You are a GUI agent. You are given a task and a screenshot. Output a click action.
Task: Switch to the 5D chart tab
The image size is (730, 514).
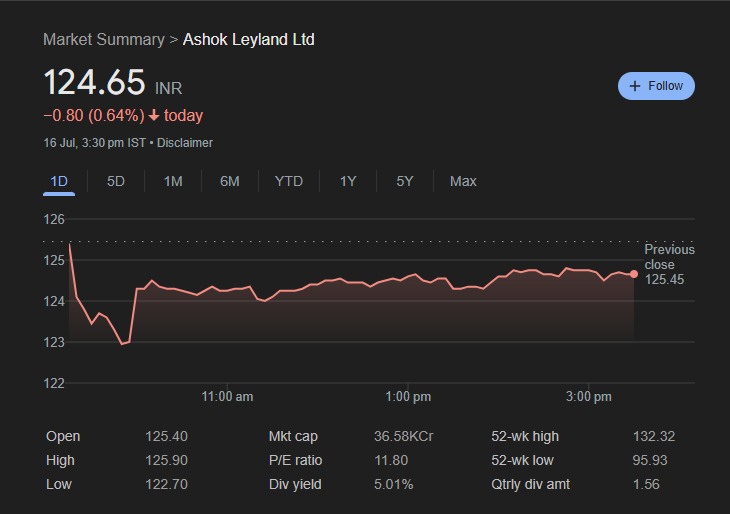[116, 181]
